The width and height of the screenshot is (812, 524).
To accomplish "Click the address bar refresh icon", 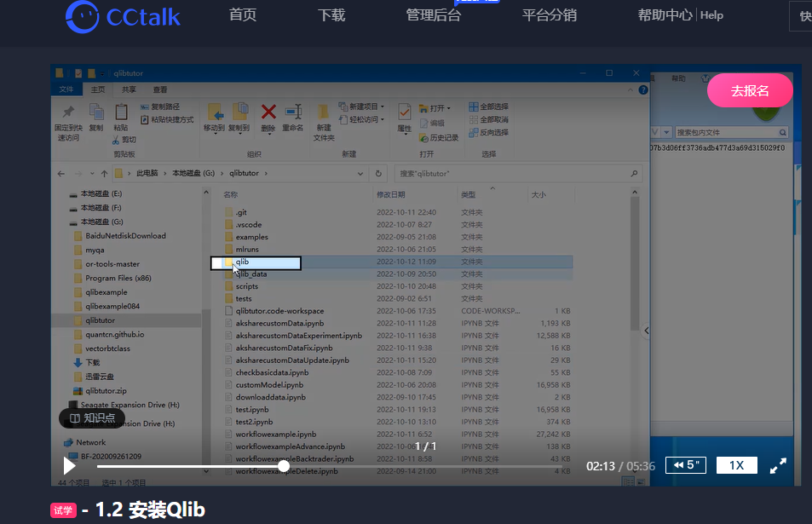I will coord(378,174).
